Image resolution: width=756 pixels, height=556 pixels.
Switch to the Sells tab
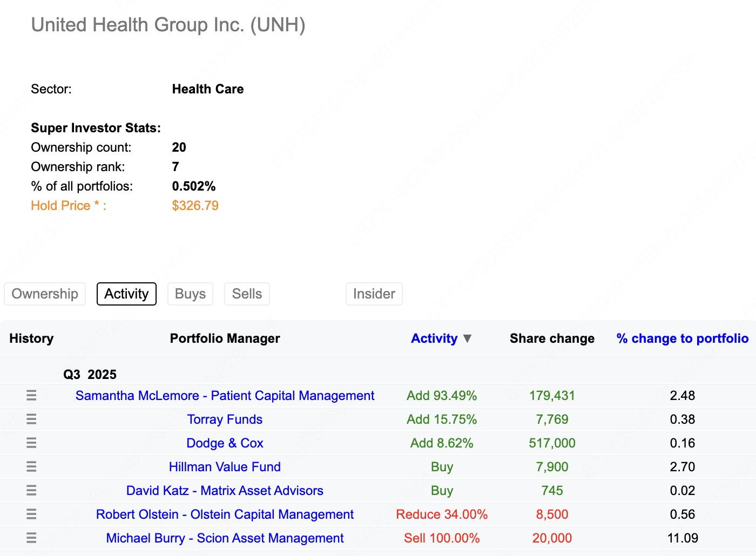247,294
